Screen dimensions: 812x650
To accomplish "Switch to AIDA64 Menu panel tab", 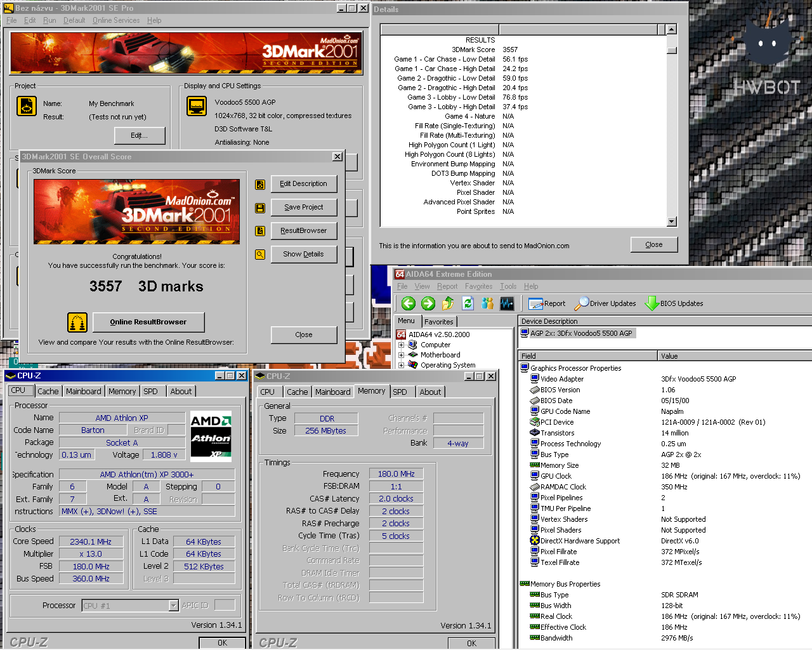I will (x=406, y=321).
